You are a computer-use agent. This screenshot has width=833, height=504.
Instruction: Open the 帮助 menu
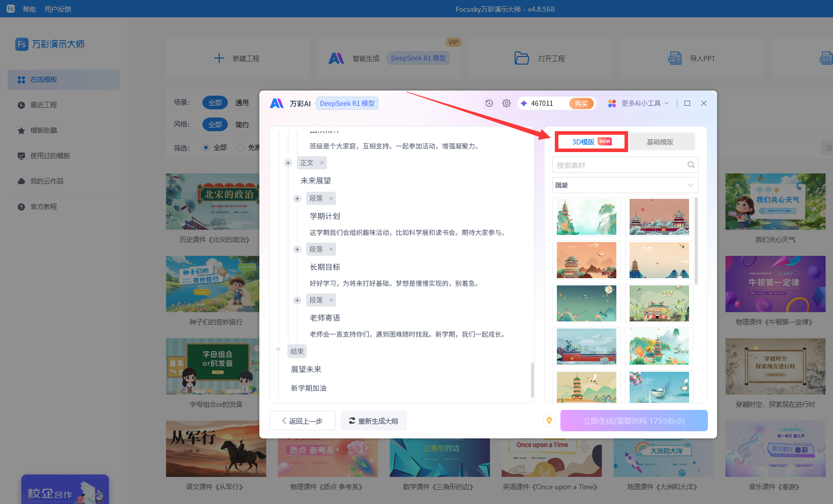coord(29,9)
